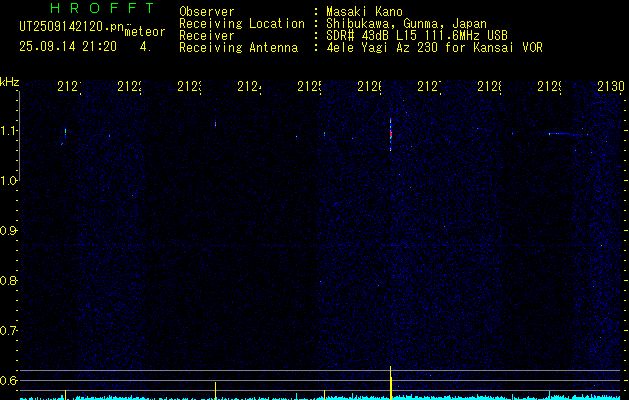Viewport: 629px width, 400px height.
Task: Click the word meteor under the file name
Action: coord(145,32)
